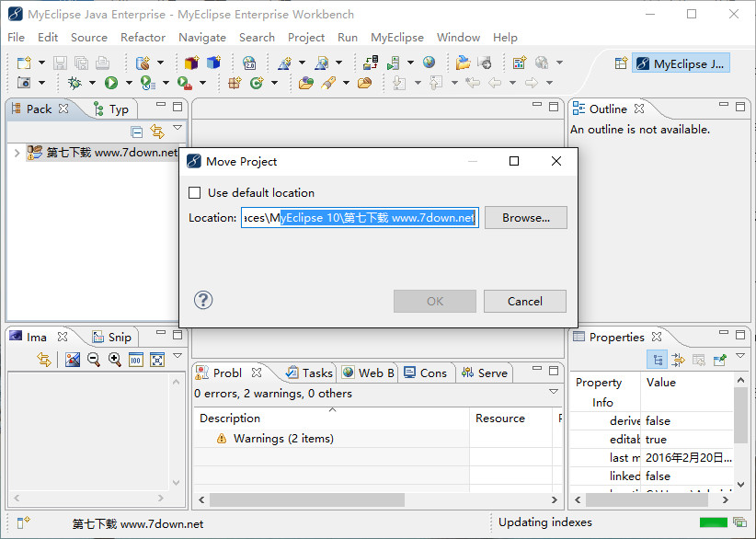The image size is (756, 539).
Task: Click the zoom in magnifier in Image panel
Action: coord(115,360)
